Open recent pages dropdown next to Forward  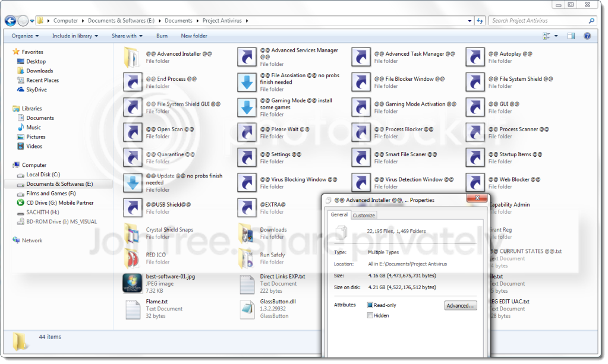coord(32,21)
